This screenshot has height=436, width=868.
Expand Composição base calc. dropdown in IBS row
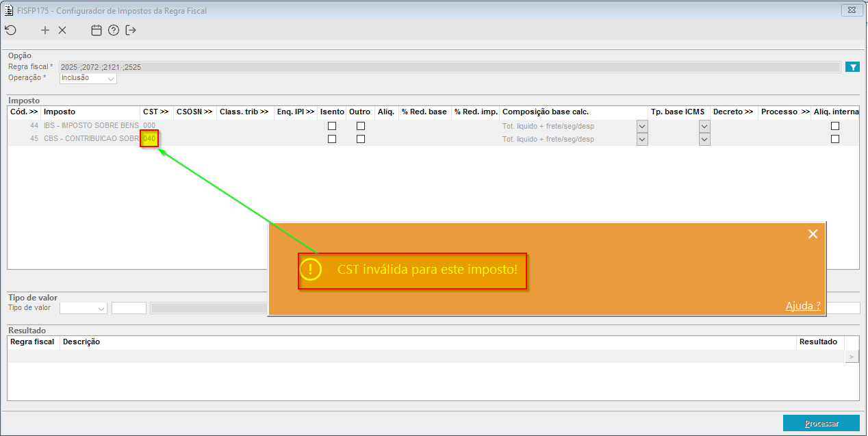point(642,126)
